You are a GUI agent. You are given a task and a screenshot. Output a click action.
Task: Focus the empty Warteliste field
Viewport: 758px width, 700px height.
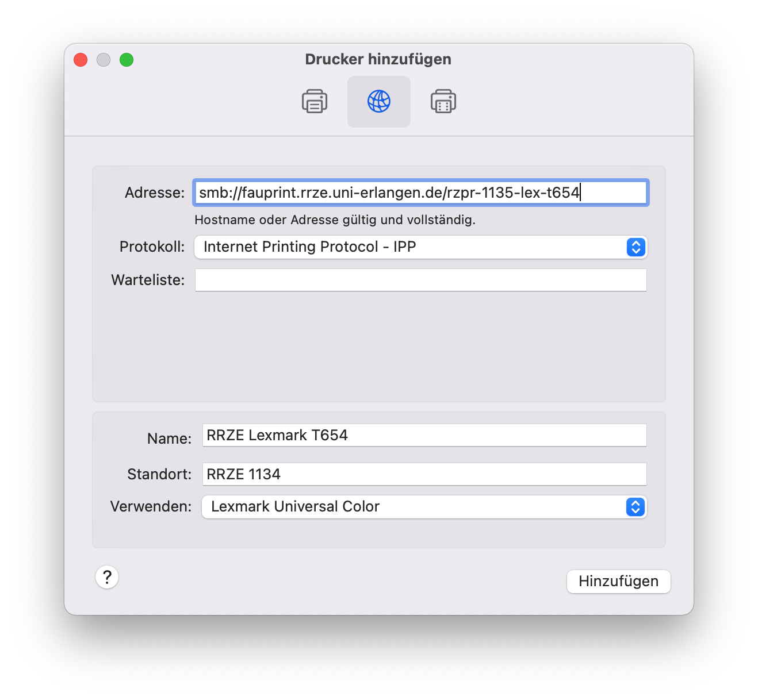point(420,280)
